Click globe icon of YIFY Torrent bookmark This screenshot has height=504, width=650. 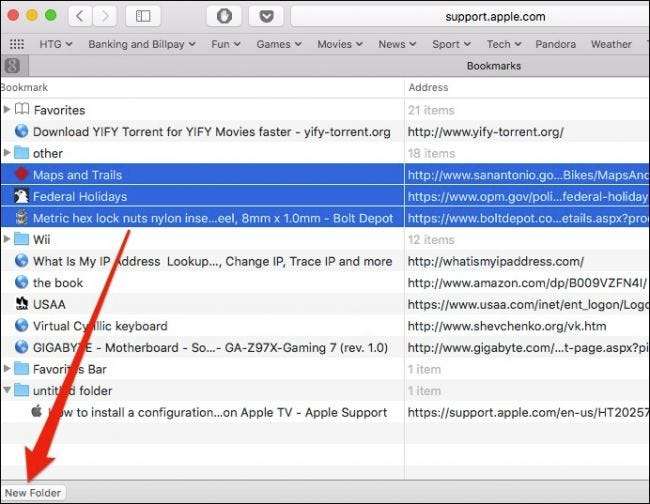tap(21, 131)
